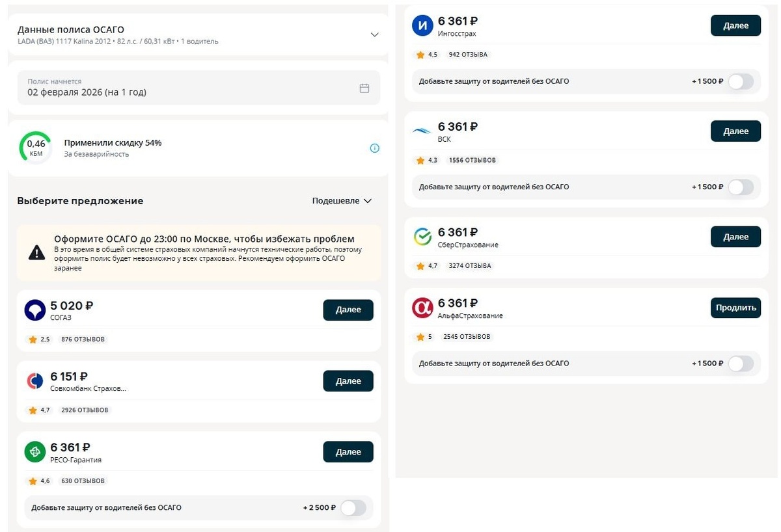The width and height of the screenshot is (781, 532).
Task: Open the 942 ОТЗЫВА reviews label
Action: (468, 55)
